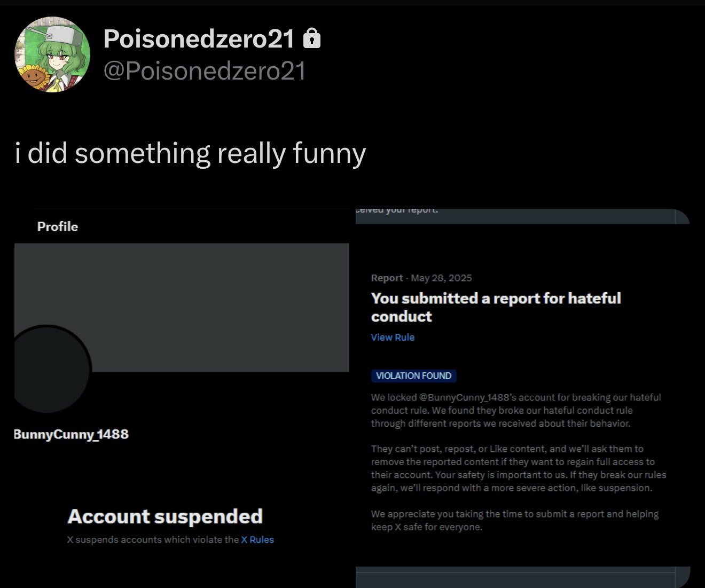Screen dimensions: 705x588
Task: Click the BunnyCunny_1488 username label
Action: (71, 434)
